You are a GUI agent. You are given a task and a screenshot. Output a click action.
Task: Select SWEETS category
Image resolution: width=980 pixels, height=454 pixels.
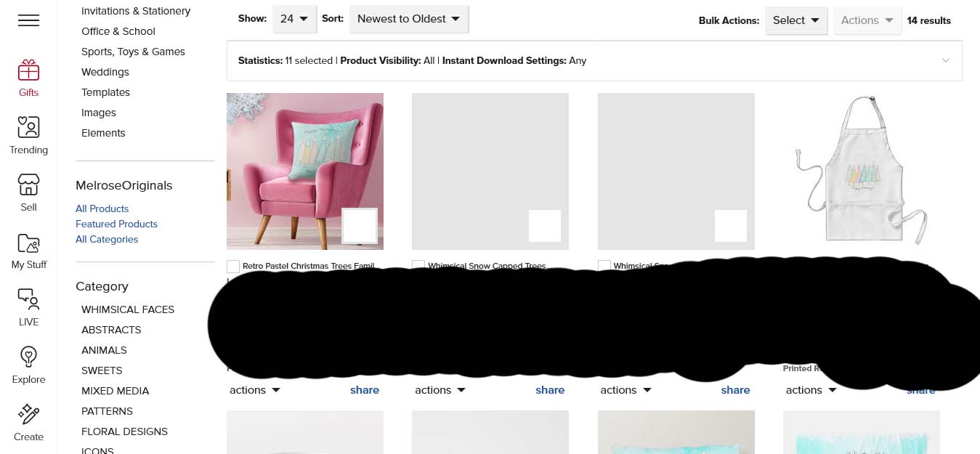click(102, 370)
